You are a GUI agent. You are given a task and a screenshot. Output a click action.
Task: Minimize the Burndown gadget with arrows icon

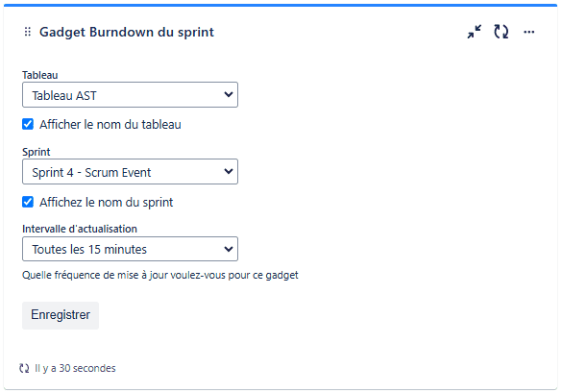click(x=475, y=32)
